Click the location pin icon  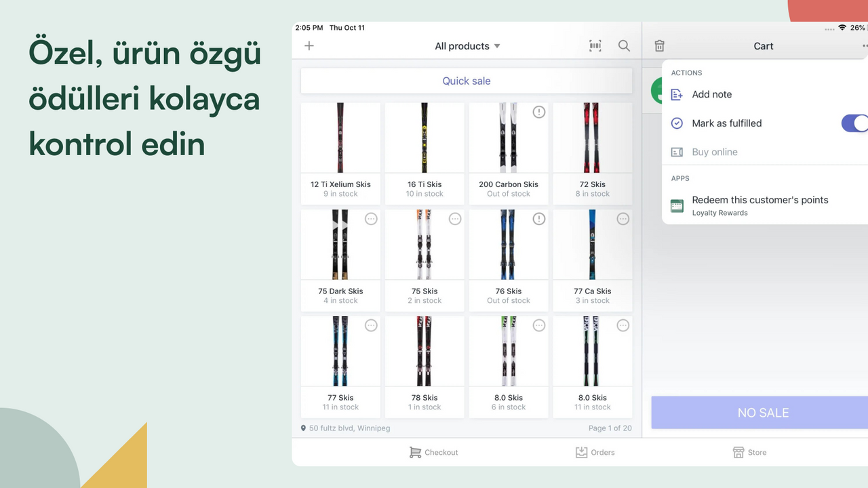click(304, 428)
